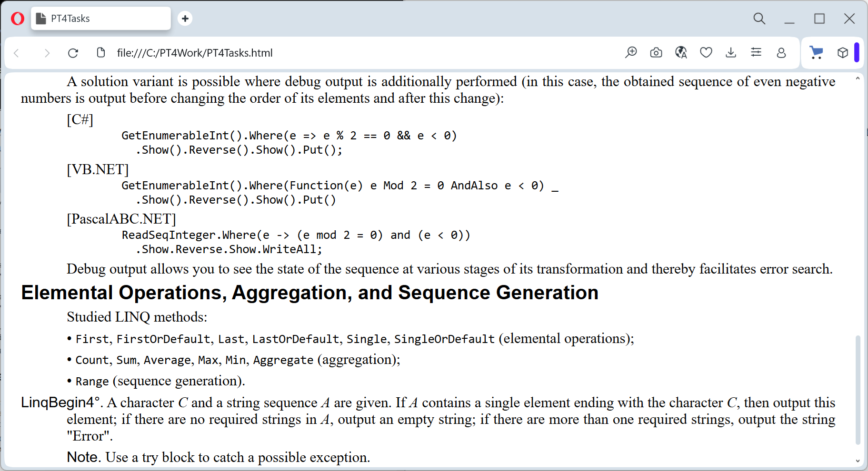
Task: Click scrollbar up arrow at top
Action: [858, 78]
